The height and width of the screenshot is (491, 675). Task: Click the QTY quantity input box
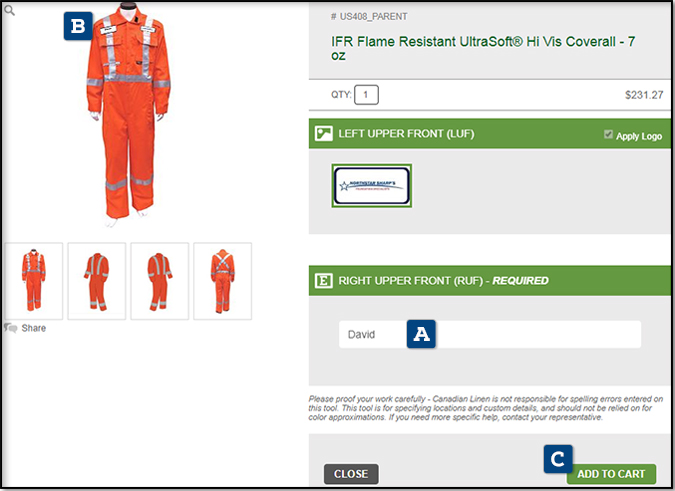point(366,95)
